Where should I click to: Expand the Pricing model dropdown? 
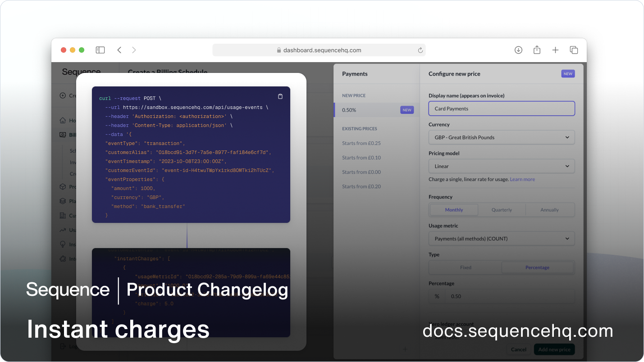[502, 166]
